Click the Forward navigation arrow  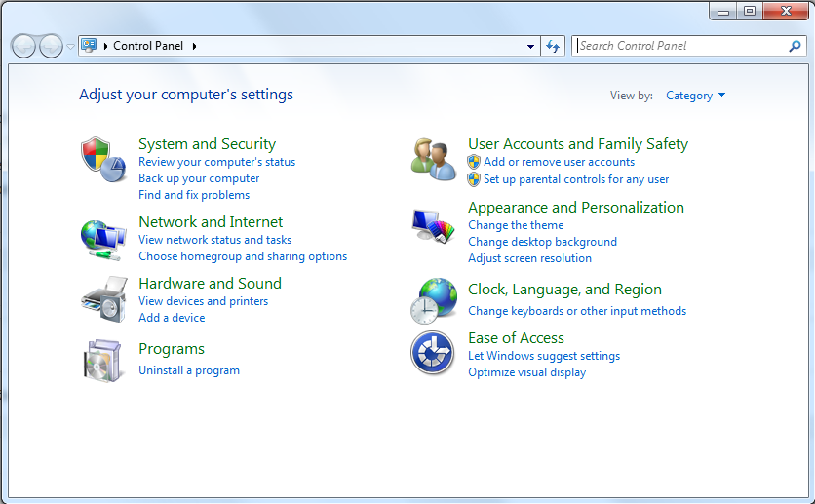point(51,47)
